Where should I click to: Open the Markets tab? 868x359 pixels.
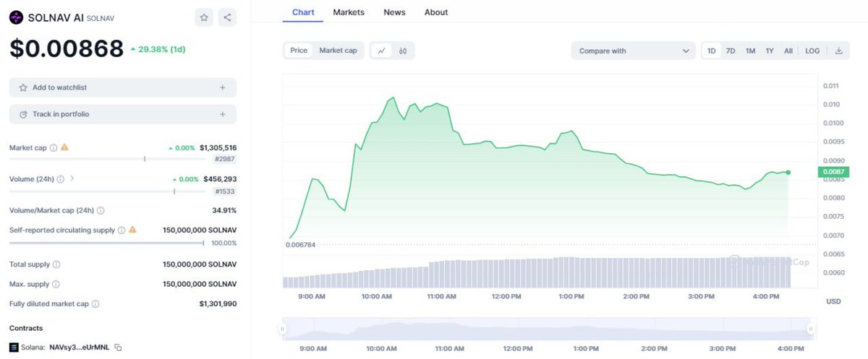349,12
